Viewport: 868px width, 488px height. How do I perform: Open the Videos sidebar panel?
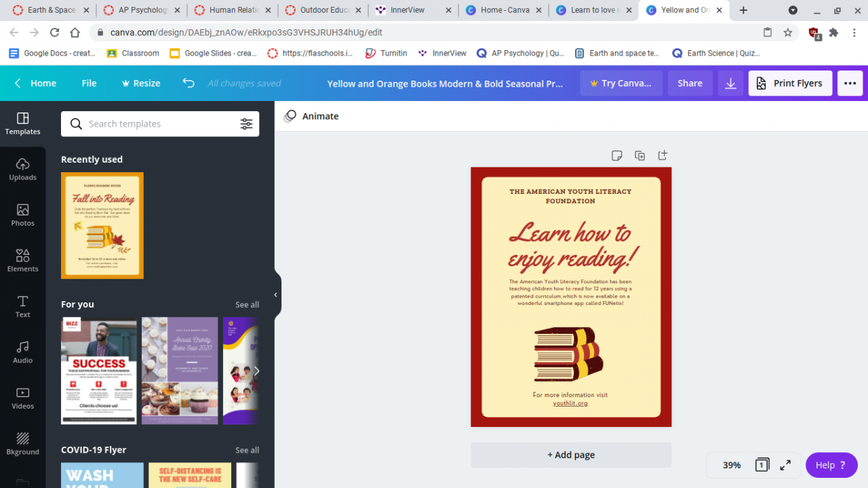tap(22, 398)
